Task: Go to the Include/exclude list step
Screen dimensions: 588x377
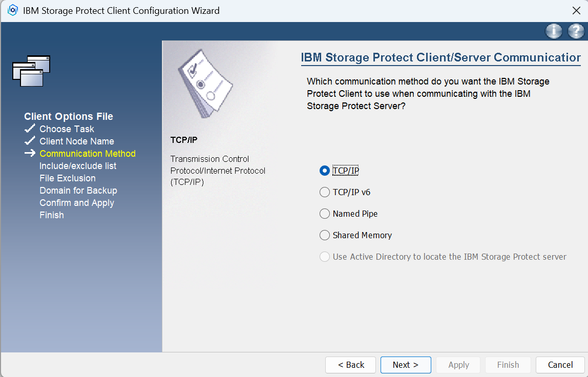Action: pos(78,166)
